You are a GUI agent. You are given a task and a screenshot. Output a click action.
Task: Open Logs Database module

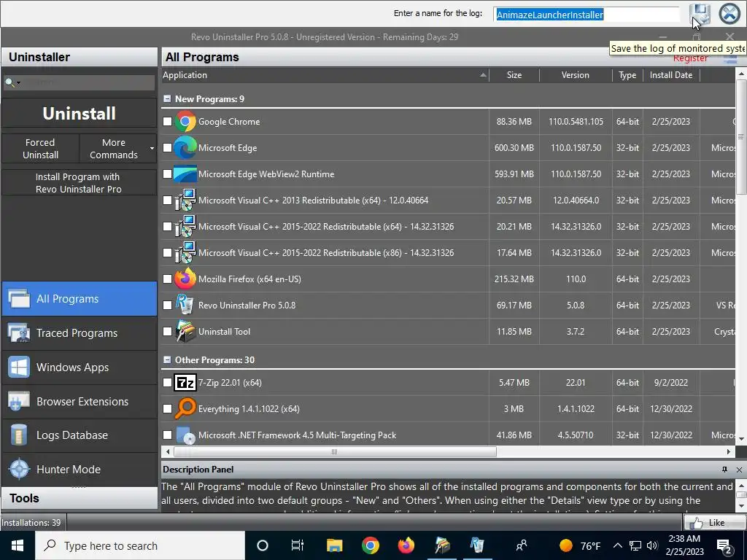(x=79, y=435)
